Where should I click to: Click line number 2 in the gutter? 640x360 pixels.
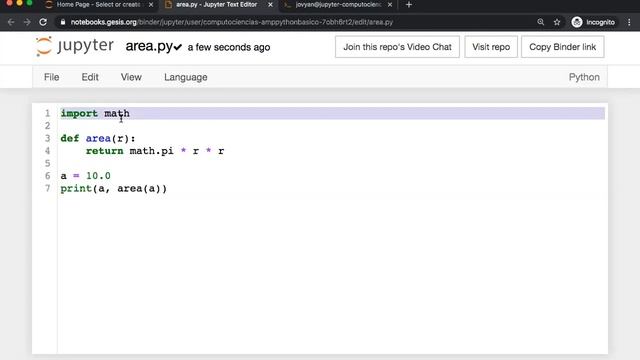click(x=47, y=126)
